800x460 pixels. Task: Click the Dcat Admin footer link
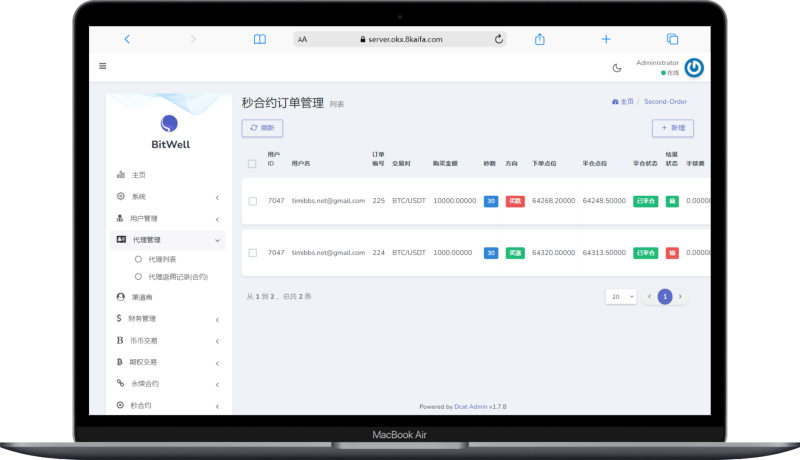pos(471,407)
